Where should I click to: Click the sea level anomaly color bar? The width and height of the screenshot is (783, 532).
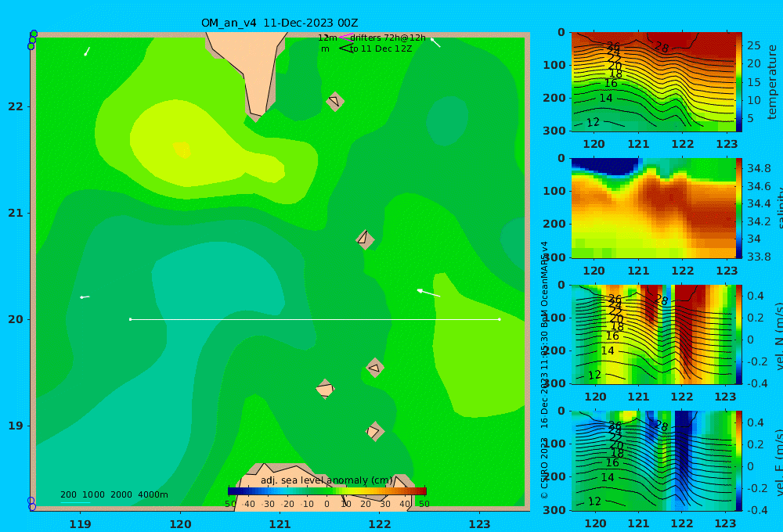pos(327,491)
